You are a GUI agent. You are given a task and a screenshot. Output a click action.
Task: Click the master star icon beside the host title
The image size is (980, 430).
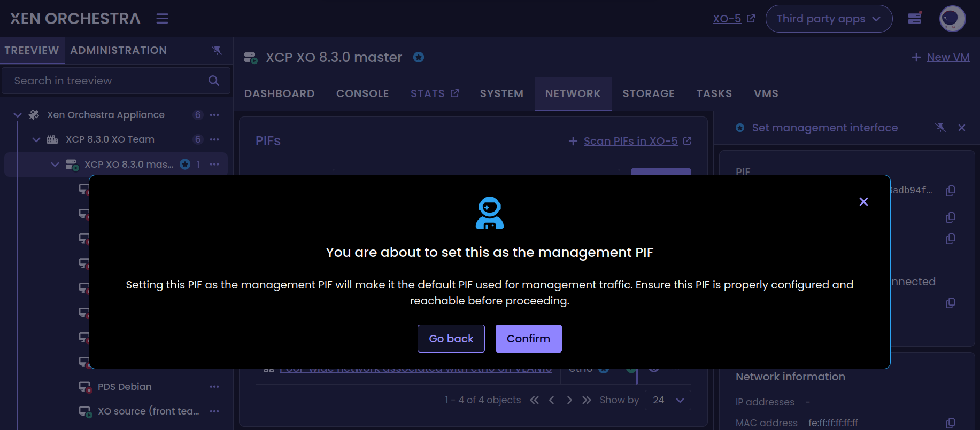pyautogui.click(x=419, y=57)
